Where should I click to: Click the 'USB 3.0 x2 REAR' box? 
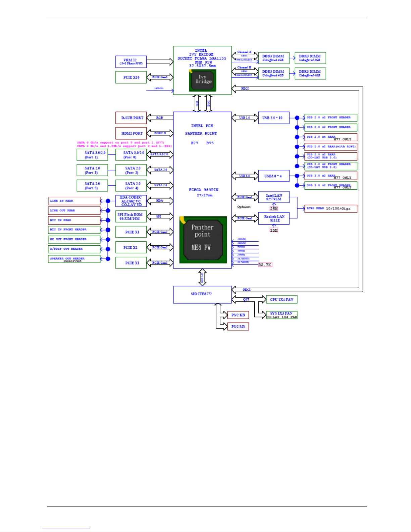pyautogui.click(x=331, y=176)
